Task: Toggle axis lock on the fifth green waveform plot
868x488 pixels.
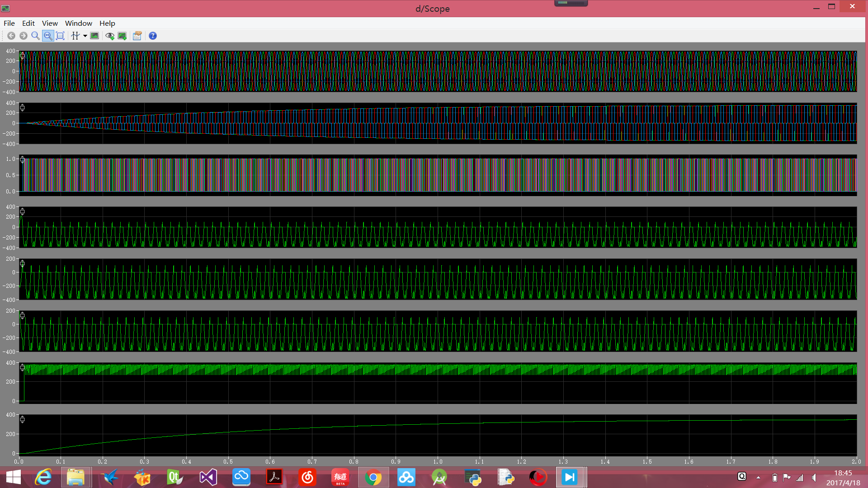Action: [x=22, y=263]
